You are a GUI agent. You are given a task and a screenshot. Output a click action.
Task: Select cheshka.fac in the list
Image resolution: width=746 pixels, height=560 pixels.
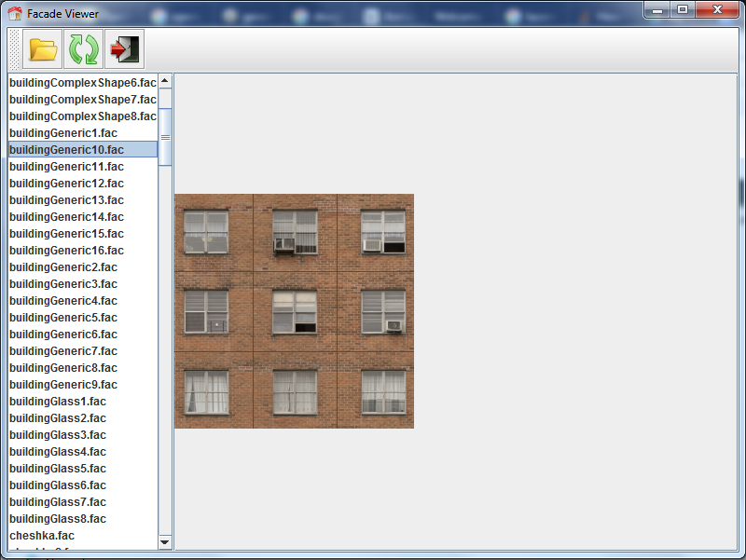[83, 536]
